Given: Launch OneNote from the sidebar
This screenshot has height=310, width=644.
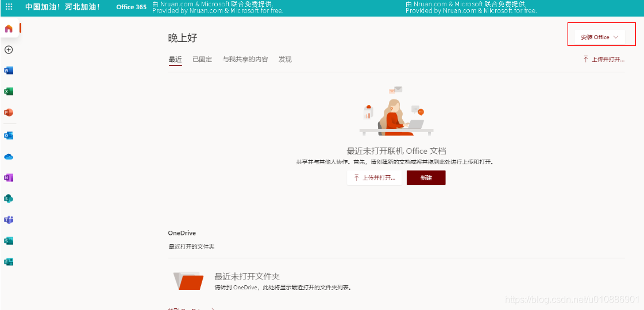Looking at the screenshot, I should click(9, 178).
